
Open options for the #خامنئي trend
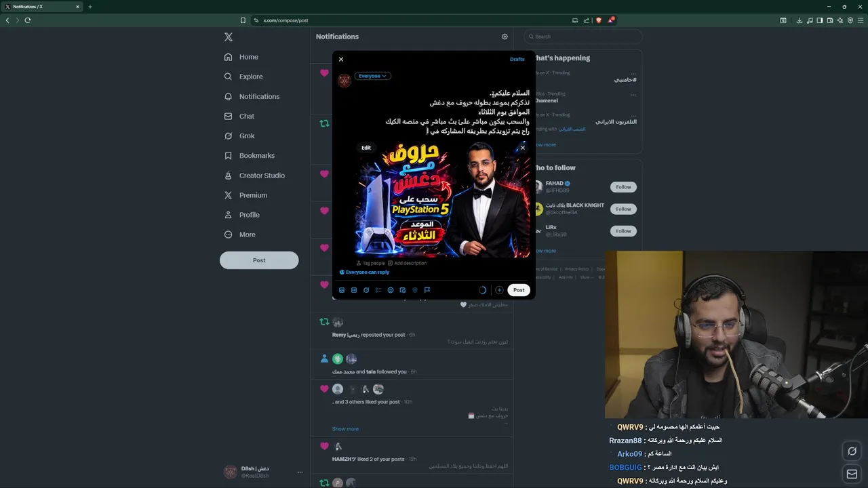tap(633, 73)
